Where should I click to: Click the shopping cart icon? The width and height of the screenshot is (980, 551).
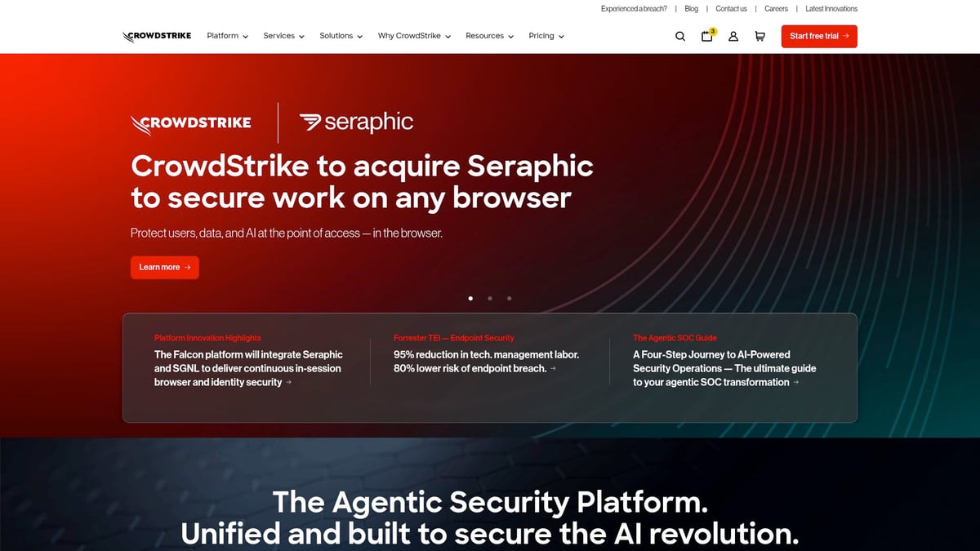pos(759,36)
